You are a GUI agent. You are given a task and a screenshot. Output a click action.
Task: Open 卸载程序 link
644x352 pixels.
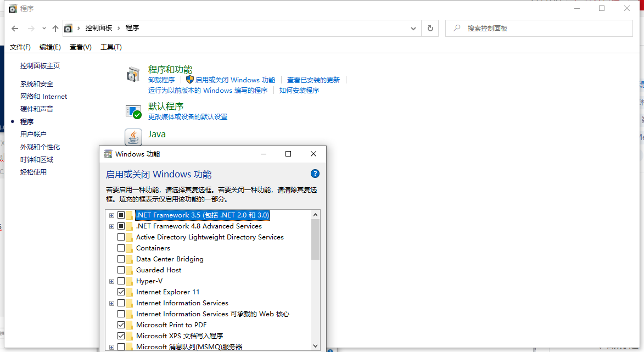(161, 80)
